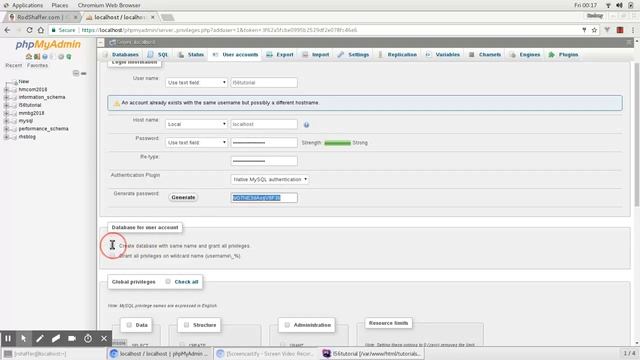Click the Host name help icon
This screenshot has width=640, height=360.
pos(306,124)
